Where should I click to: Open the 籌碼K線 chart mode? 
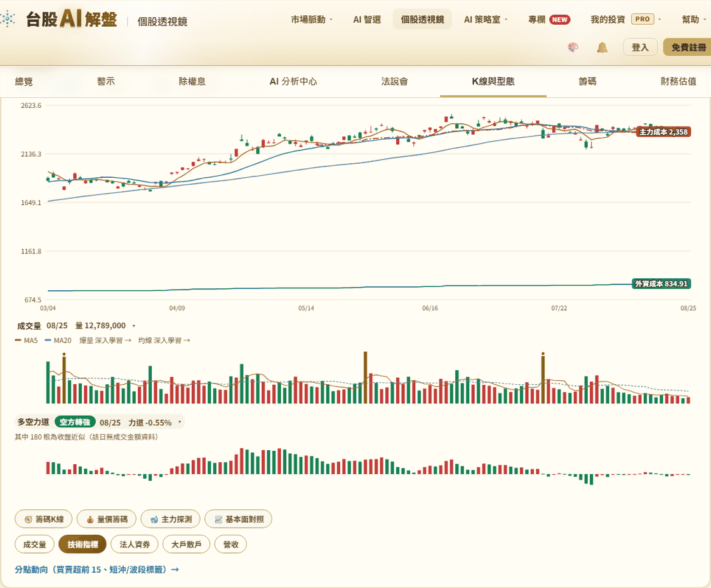(x=44, y=519)
